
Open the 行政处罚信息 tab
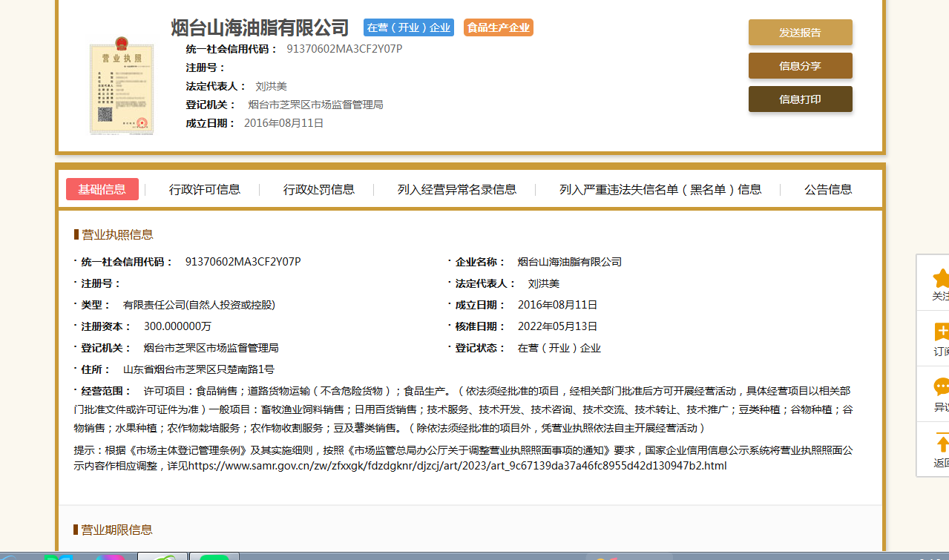pos(319,189)
